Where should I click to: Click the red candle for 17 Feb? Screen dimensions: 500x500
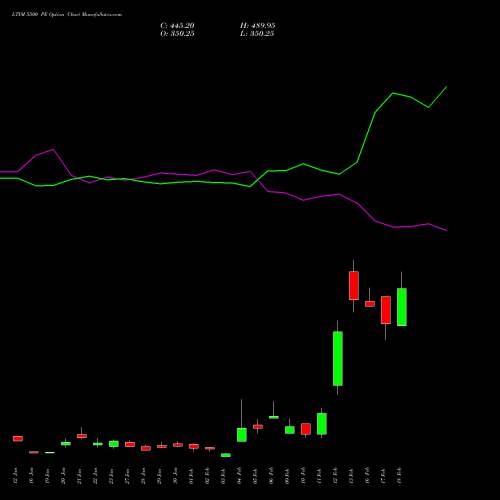[386, 310]
